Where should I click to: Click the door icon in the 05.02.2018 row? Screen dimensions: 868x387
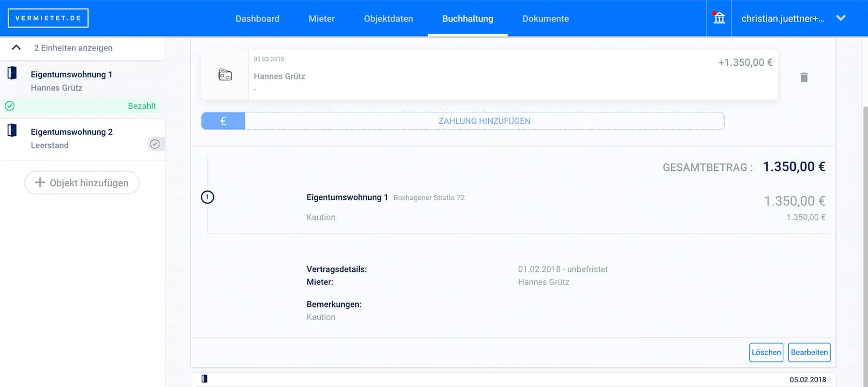204,379
